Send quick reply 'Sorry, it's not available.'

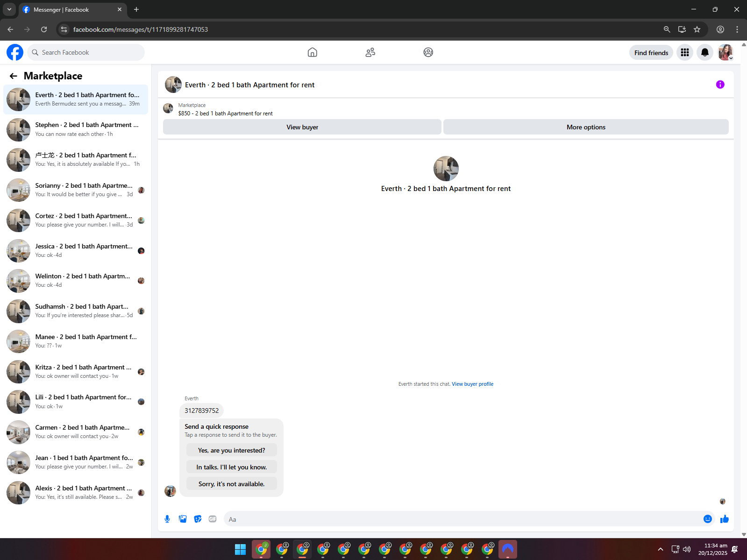tap(231, 484)
